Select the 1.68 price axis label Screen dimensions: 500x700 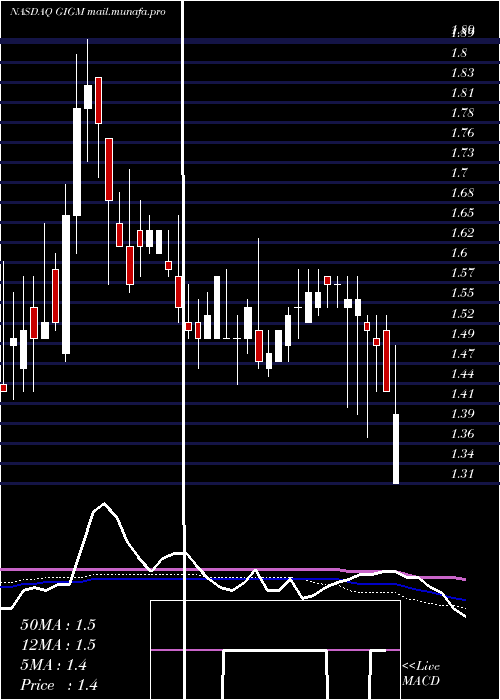click(462, 193)
